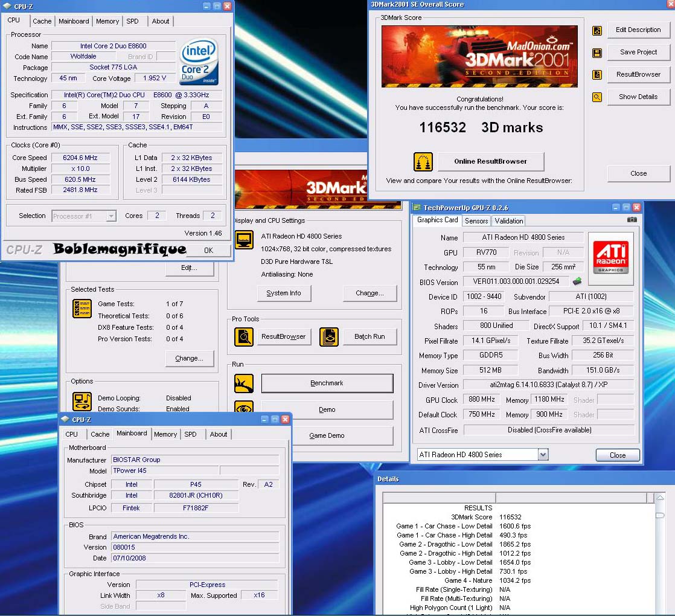
Task: Click the Details results column header
Action: click(571, 498)
